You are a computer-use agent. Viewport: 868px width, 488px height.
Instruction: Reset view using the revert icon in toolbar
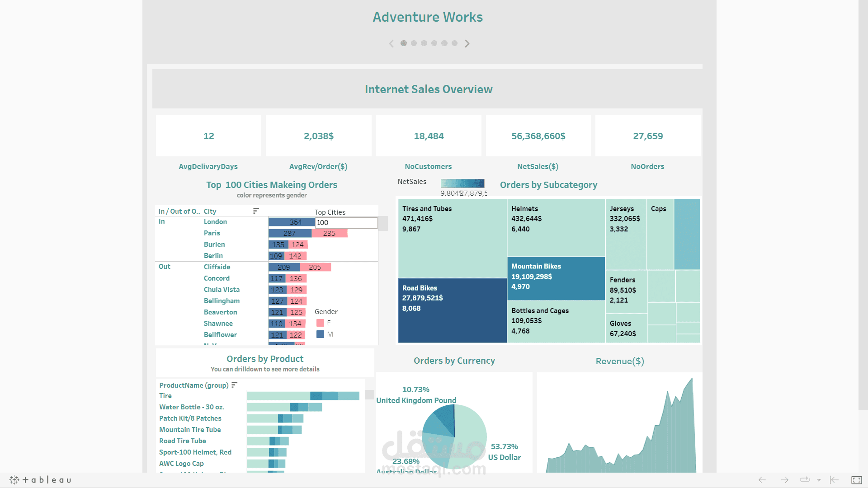pos(834,480)
